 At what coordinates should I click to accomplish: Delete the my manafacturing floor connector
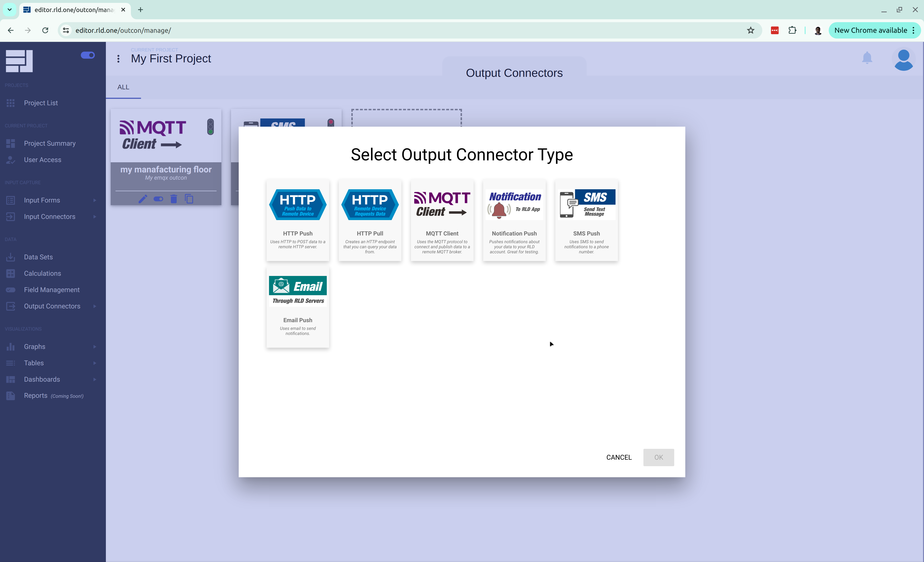[174, 199]
